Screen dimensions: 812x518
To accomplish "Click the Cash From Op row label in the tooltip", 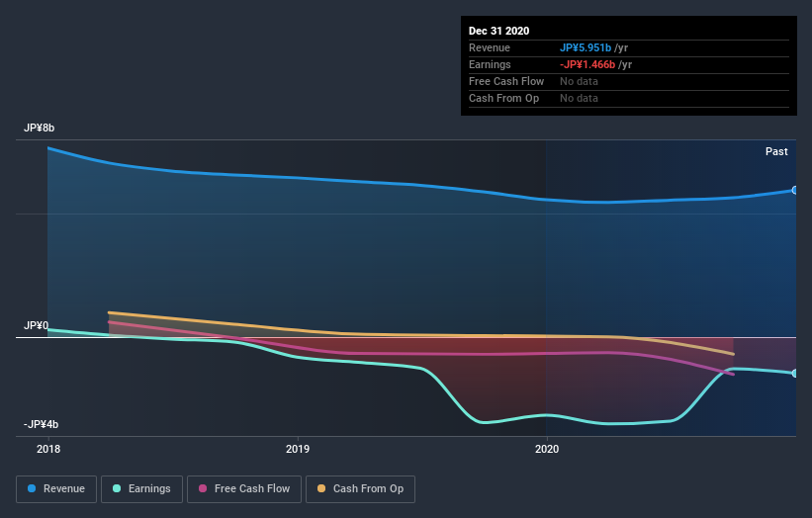I will (503, 98).
